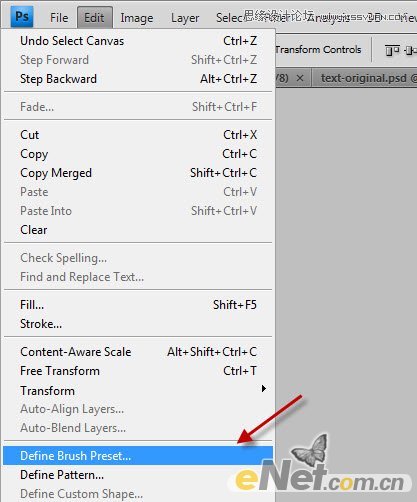Click the Edit menu header
The image size is (417, 502).
(94, 18)
